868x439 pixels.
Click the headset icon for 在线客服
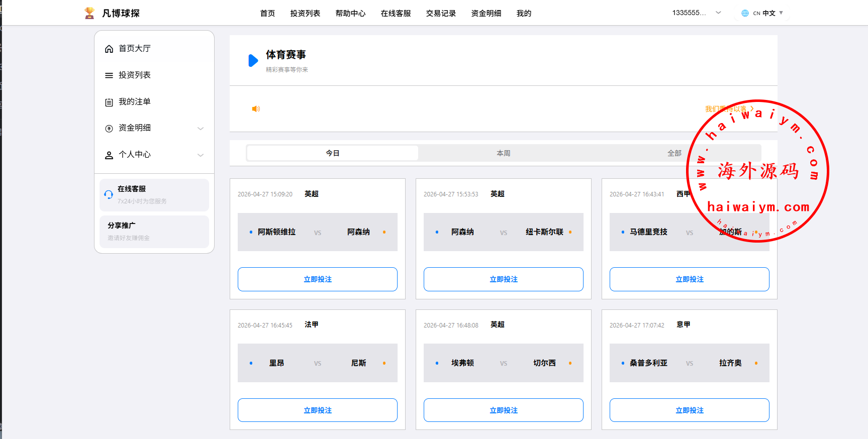[109, 195]
